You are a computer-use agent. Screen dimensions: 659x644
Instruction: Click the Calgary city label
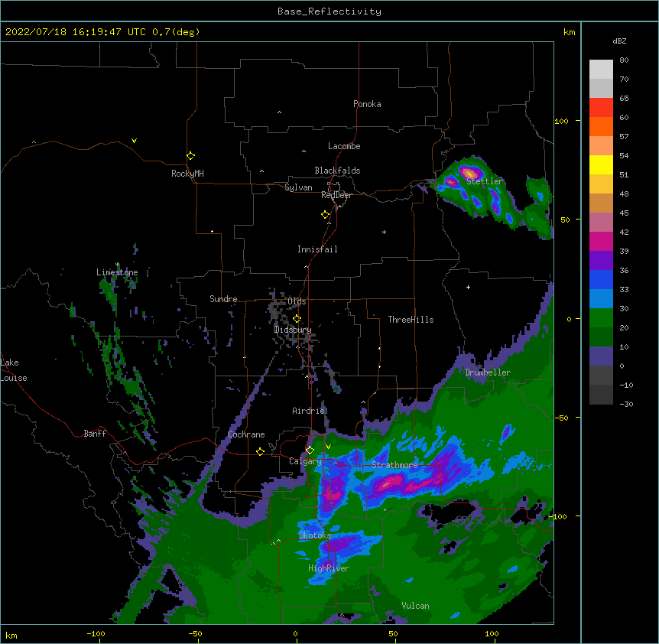tap(305, 461)
